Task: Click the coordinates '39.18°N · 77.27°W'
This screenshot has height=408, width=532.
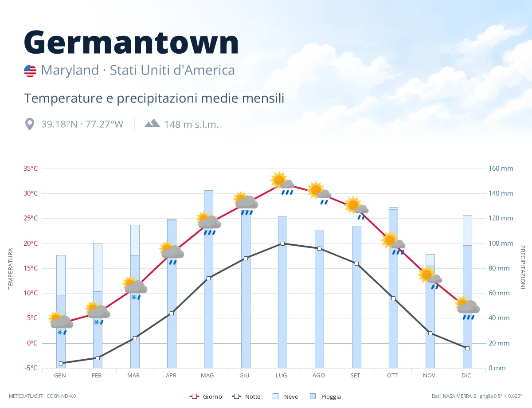Action: click(82, 124)
